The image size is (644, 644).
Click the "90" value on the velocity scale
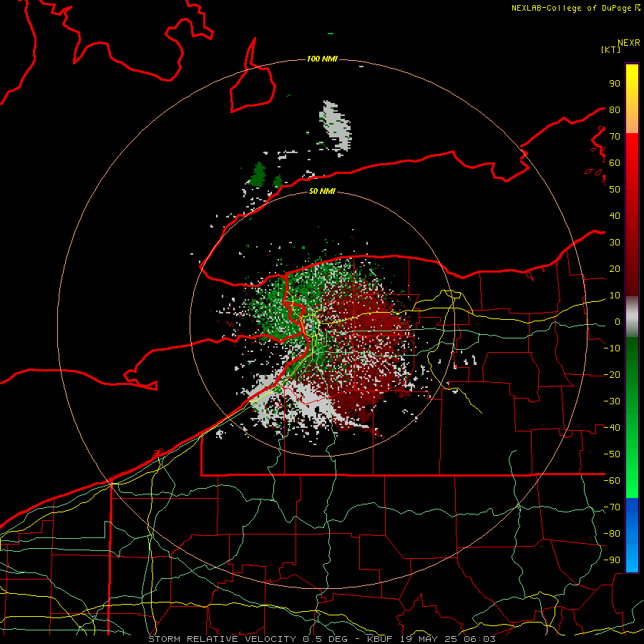[615, 84]
